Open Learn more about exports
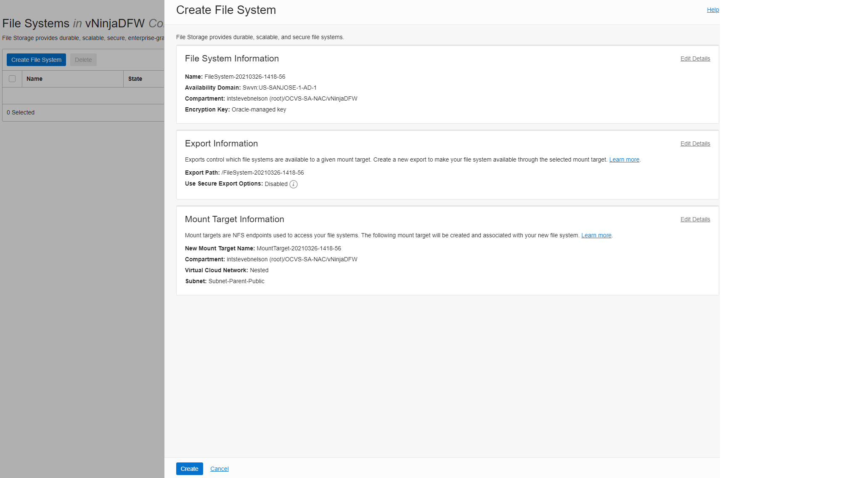The height and width of the screenshot is (478, 868). (624, 159)
